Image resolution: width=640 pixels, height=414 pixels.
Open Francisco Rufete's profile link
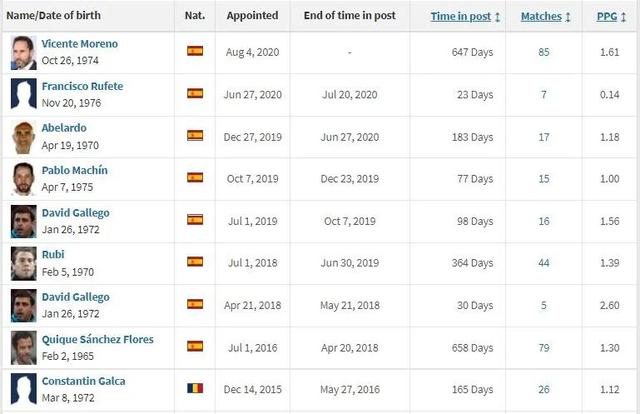pos(82,86)
